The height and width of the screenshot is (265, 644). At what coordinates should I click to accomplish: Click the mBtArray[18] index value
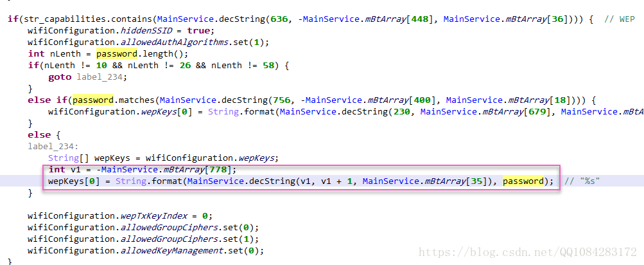[559, 100]
